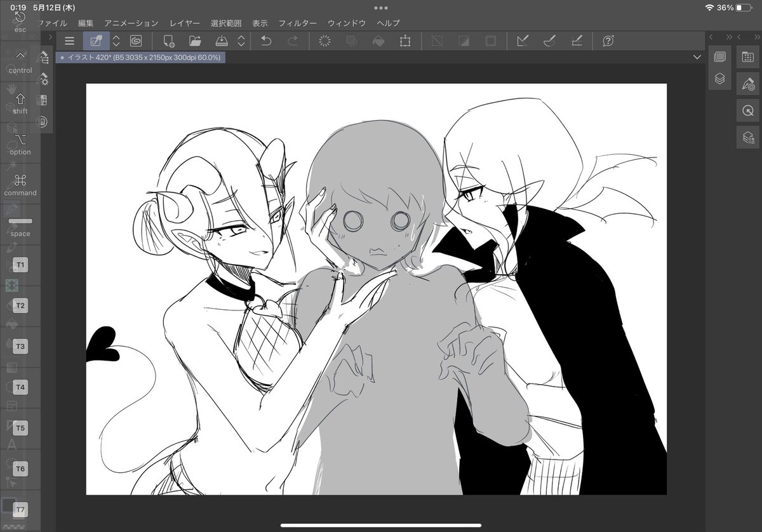
Task: Select the Scale/Rotate transform icon
Action: pyautogui.click(x=405, y=41)
